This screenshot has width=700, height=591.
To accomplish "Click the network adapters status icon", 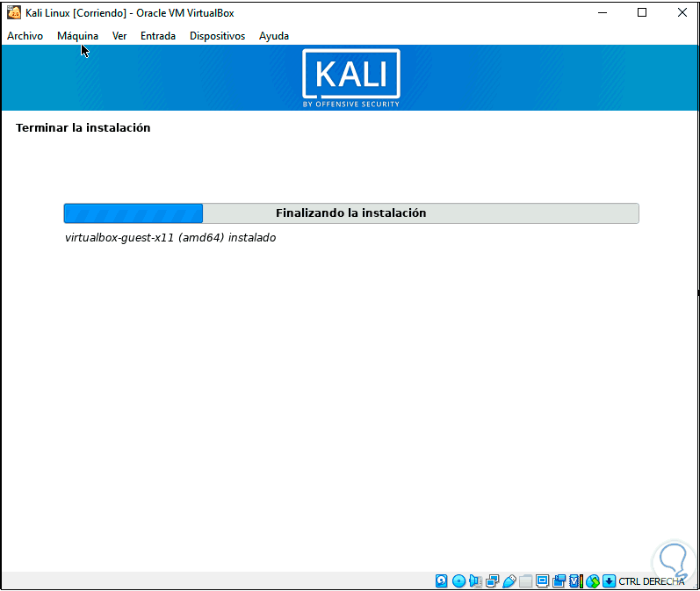I will pyautogui.click(x=492, y=580).
